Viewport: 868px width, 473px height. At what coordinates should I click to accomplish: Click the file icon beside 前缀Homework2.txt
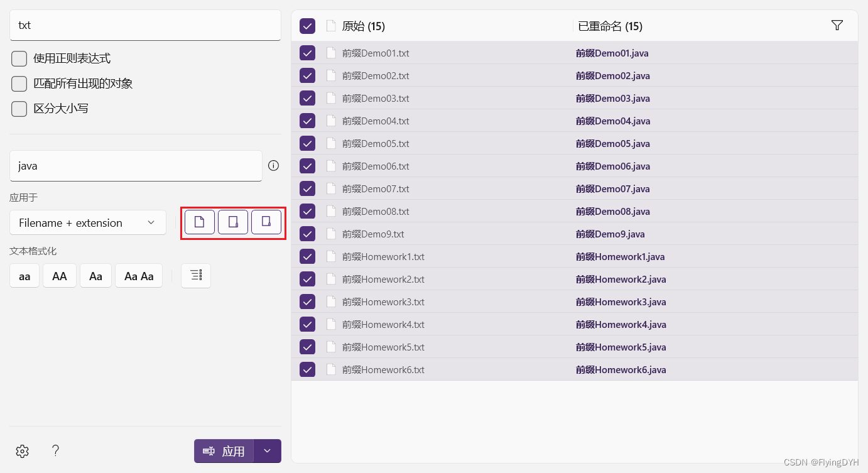(x=331, y=279)
